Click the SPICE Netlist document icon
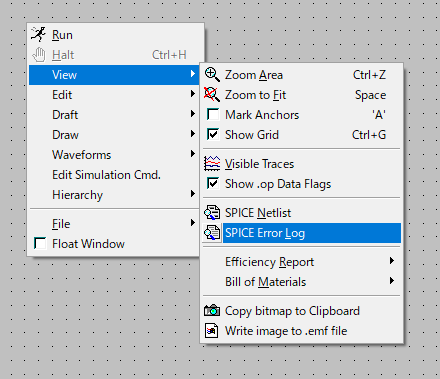Image resolution: width=440 pixels, height=379 pixels. (212, 212)
